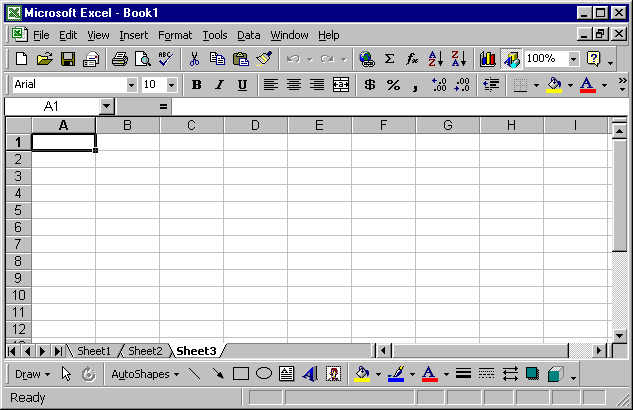Open the Name Box dropdown arrow
This screenshot has height=410, width=633.
106,107
